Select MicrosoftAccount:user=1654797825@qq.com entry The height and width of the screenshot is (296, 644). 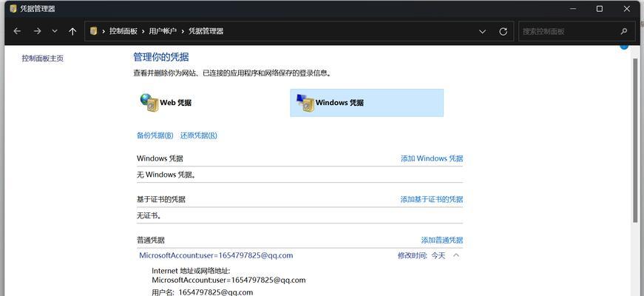[216, 255]
